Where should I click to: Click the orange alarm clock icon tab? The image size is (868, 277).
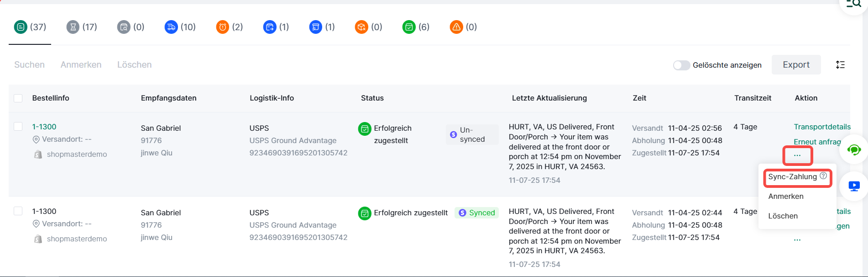point(222,27)
